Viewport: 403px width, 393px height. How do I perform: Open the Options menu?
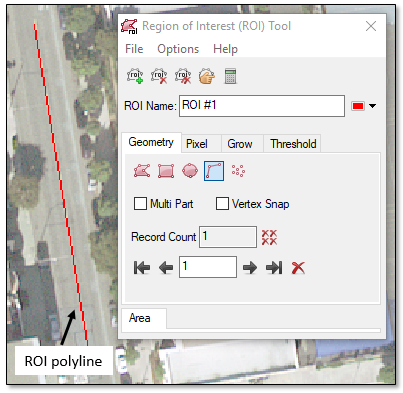coord(178,49)
